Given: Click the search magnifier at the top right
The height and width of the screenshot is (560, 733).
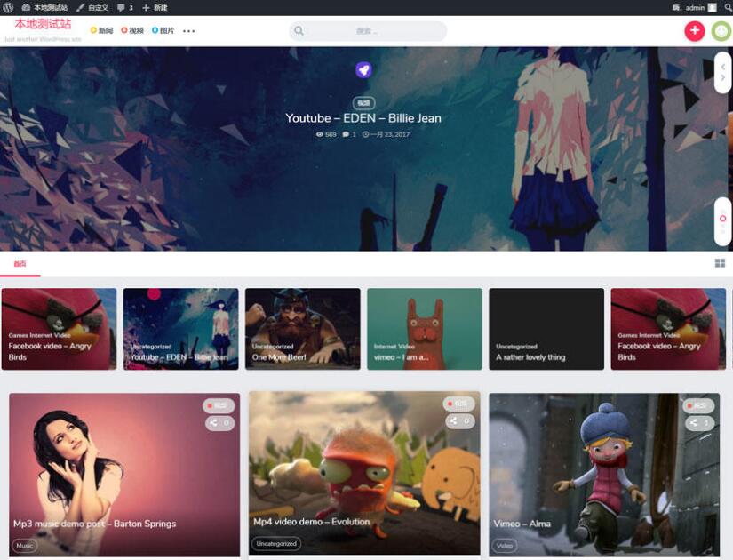Looking at the screenshot, I should 727,7.
